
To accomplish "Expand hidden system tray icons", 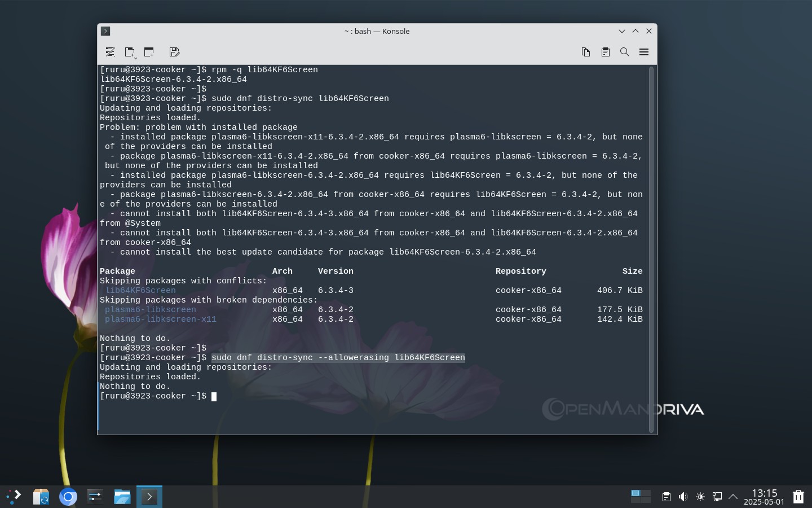I will (733, 497).
